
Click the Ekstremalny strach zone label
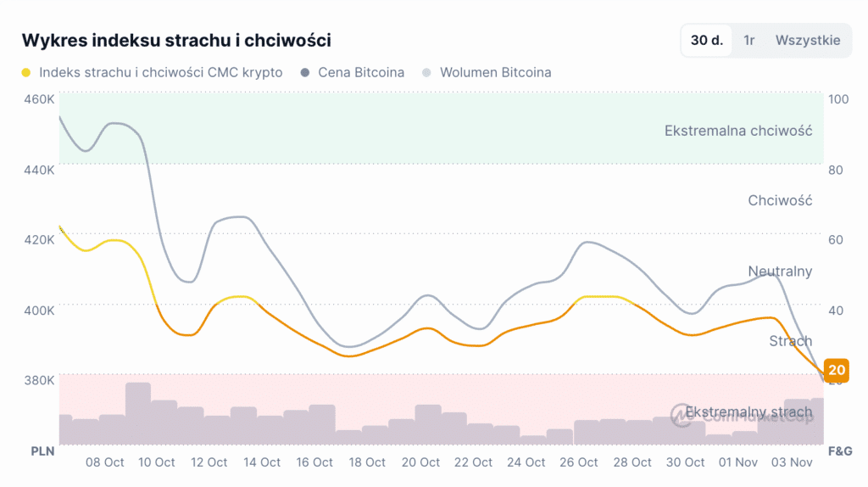tap(748, 413)
